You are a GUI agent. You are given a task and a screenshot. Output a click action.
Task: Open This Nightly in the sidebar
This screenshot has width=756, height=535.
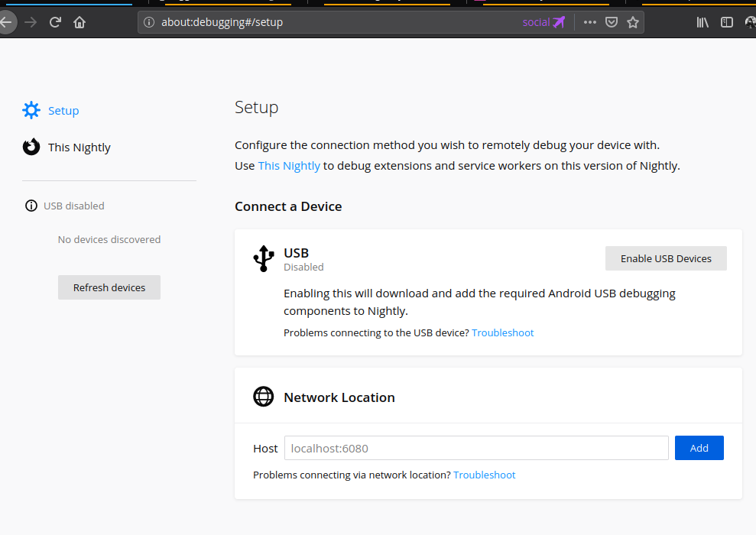(x=79, y=148)
